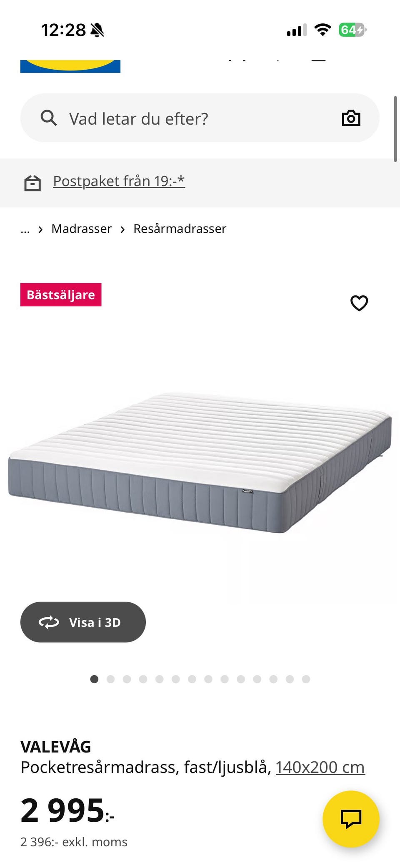Tap the 3D rotate arrows icon

[x=49, y=622]
